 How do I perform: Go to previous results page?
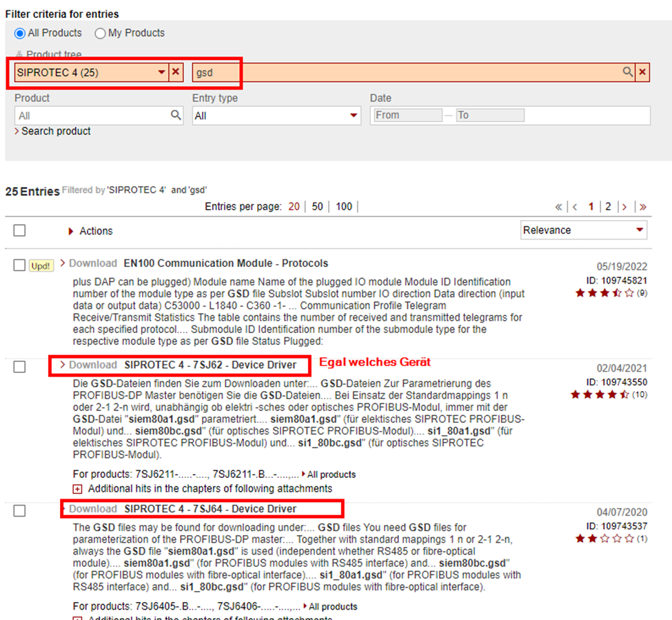tap(575, 207)
